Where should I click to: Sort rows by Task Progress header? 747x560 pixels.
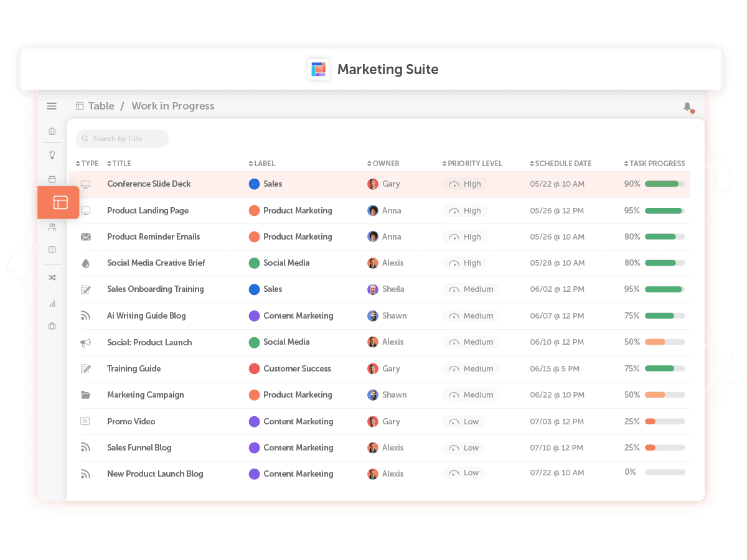coord(654,164)
